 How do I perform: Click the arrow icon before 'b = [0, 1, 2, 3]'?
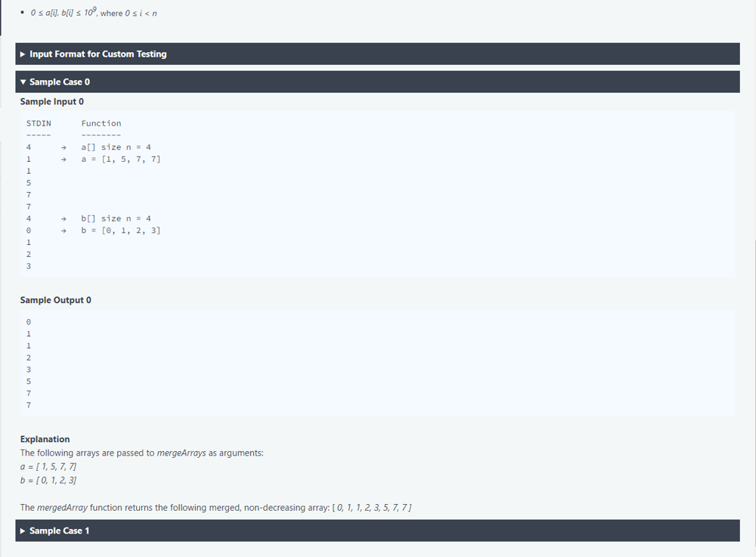pyautogui.click(x=64, y=231)
